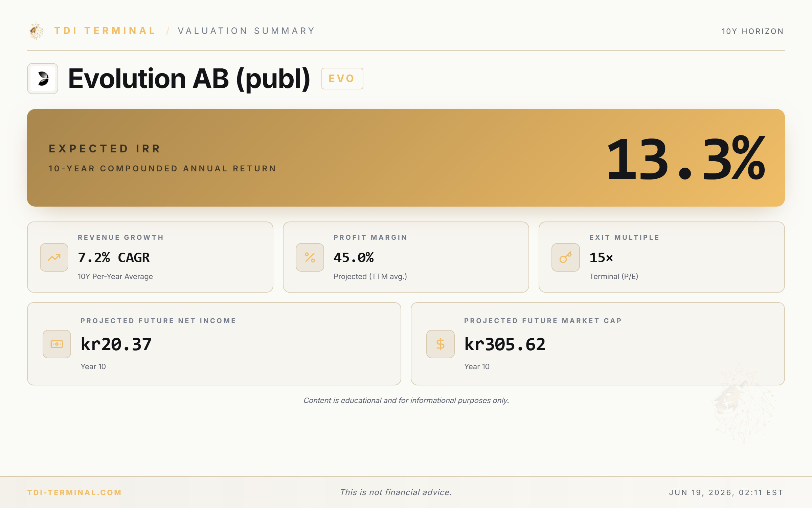The height and width of the screenshot is (508, 812).
Task: Click the TDI lion logo icon
Action: tap(37, 31)
